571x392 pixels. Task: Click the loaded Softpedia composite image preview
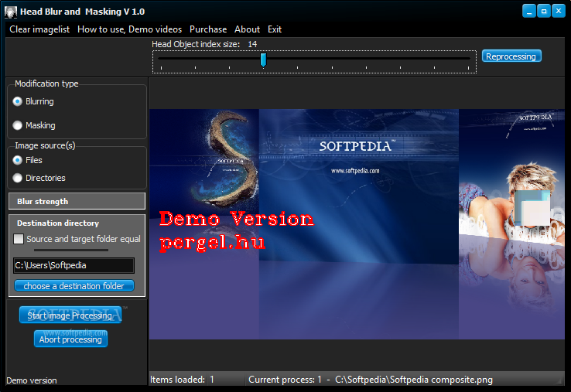[357, 224]
